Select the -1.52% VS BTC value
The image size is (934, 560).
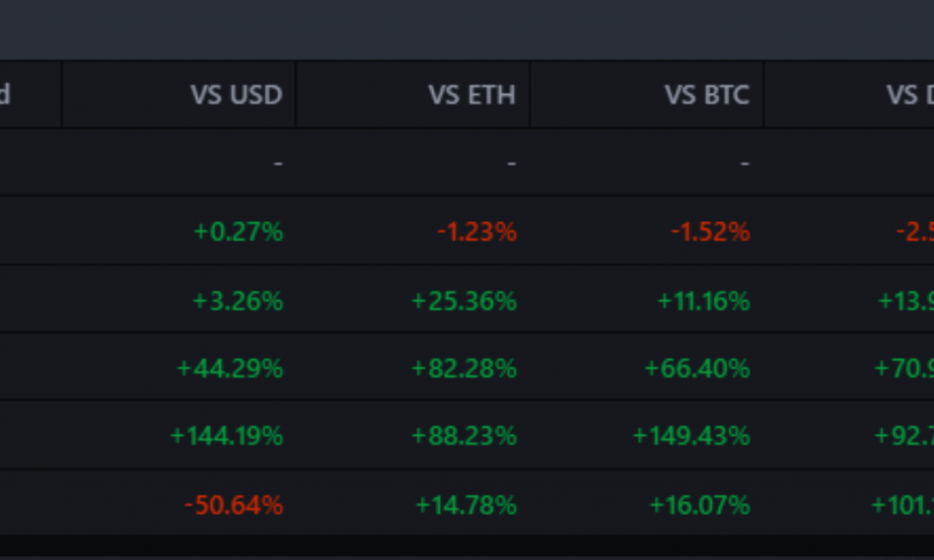click(x=711, y=231)
